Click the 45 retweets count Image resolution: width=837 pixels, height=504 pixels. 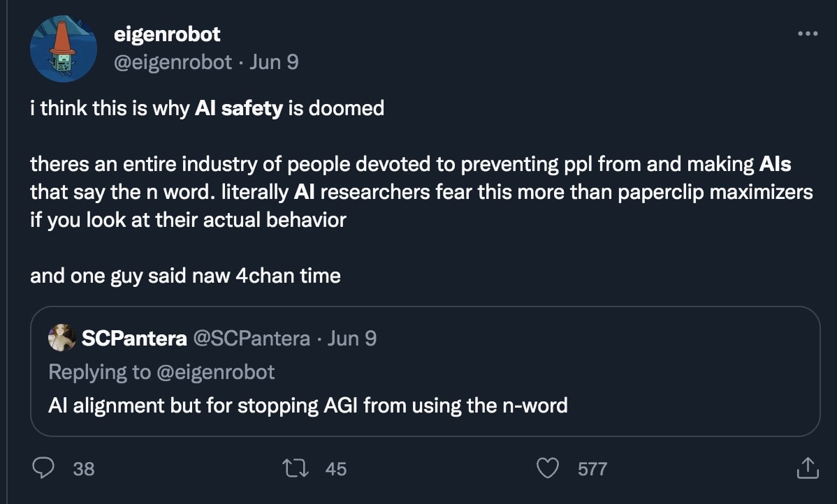[x=335, y=468]
